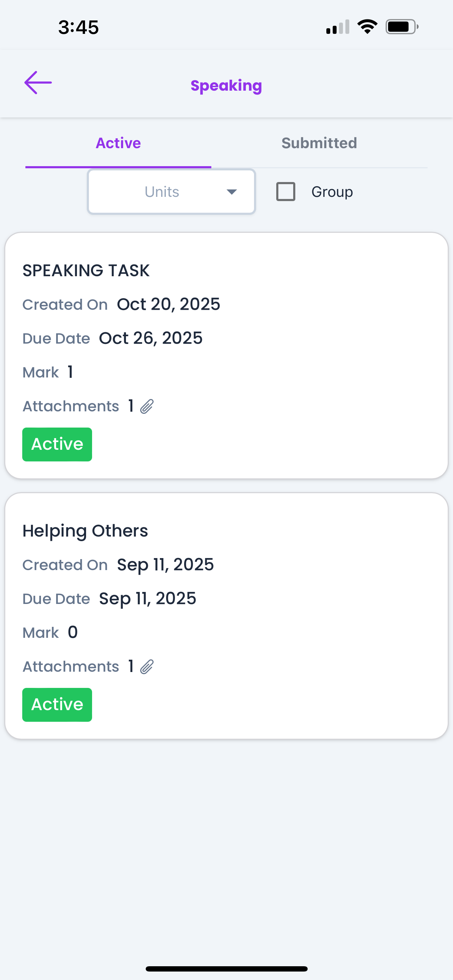Tap the cellular signal bars icon
Screen dimensions: 453x980
tap(338, 27)
